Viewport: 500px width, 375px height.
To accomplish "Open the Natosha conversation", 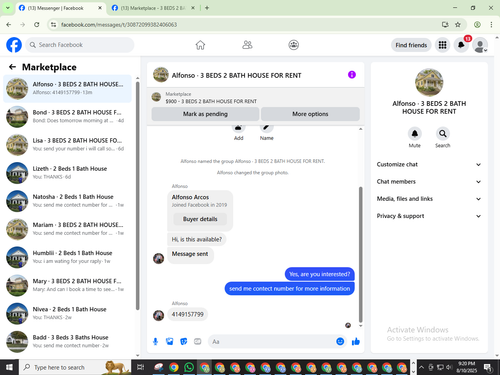I will point(67,201).
